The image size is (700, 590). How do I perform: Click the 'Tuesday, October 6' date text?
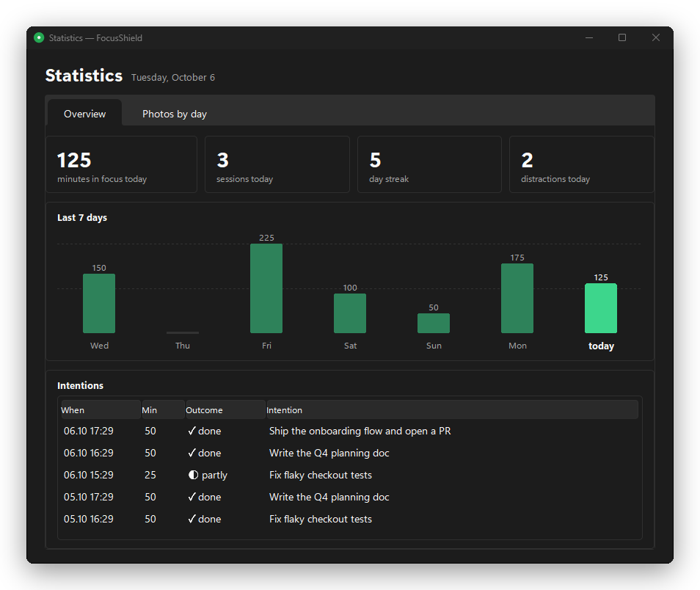pyautogui.click(x=172, y=77)
